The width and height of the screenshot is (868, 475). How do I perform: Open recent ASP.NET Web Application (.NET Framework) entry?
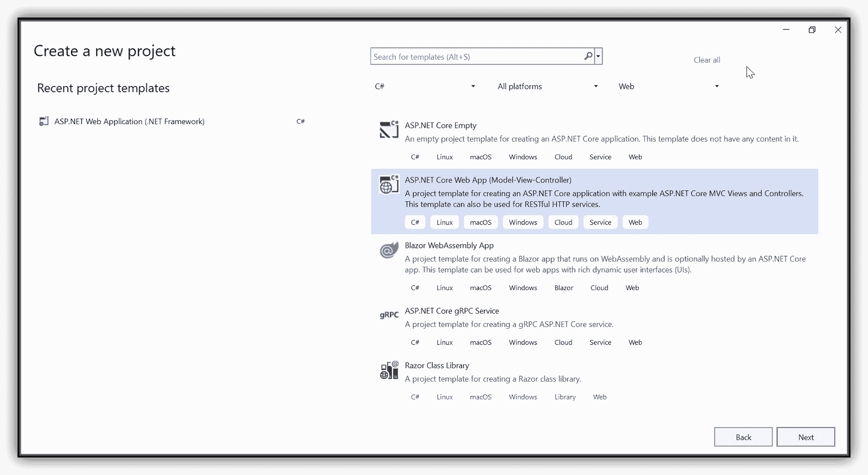pyautogui.click(x=171, y=121)
